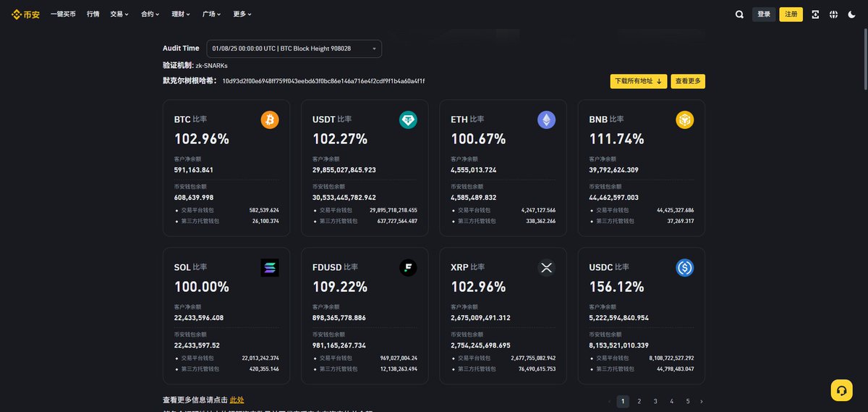868x412 pixels.
Task: Go to pagination page 1
Action: (623, 401)
